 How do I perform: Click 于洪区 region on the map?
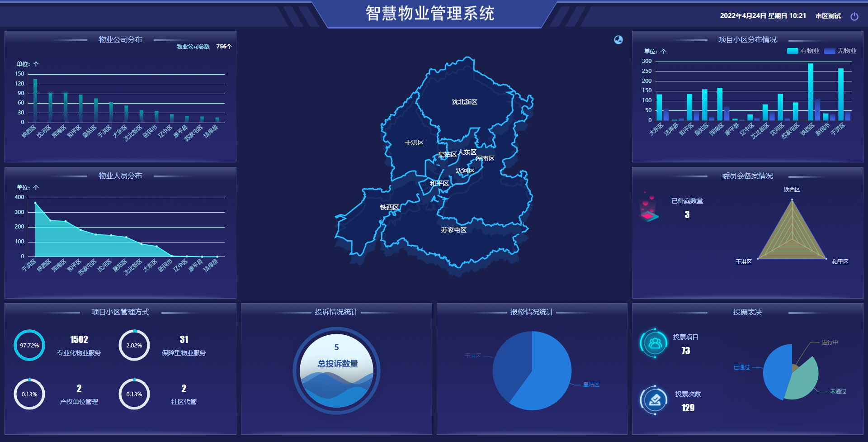(414, 143)
